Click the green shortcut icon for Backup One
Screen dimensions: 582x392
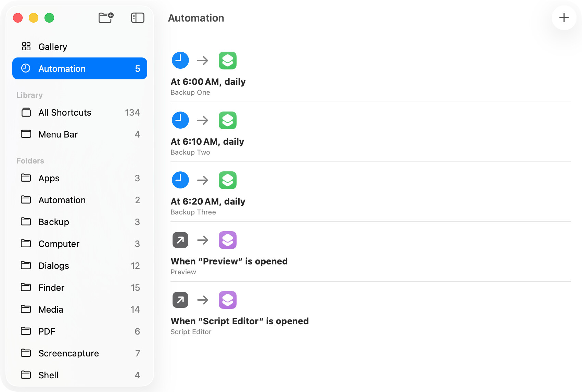point(228,61)
